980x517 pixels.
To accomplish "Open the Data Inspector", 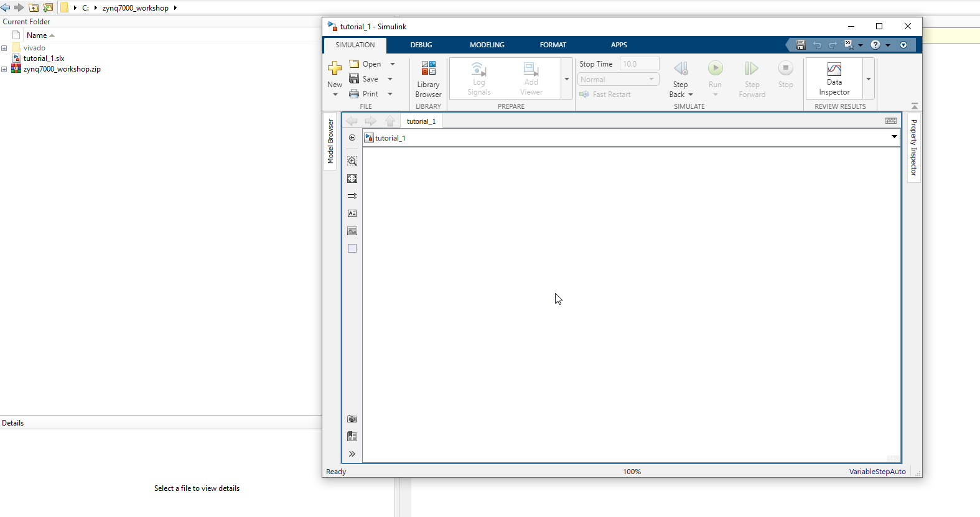I will click(x=834, y=78).
